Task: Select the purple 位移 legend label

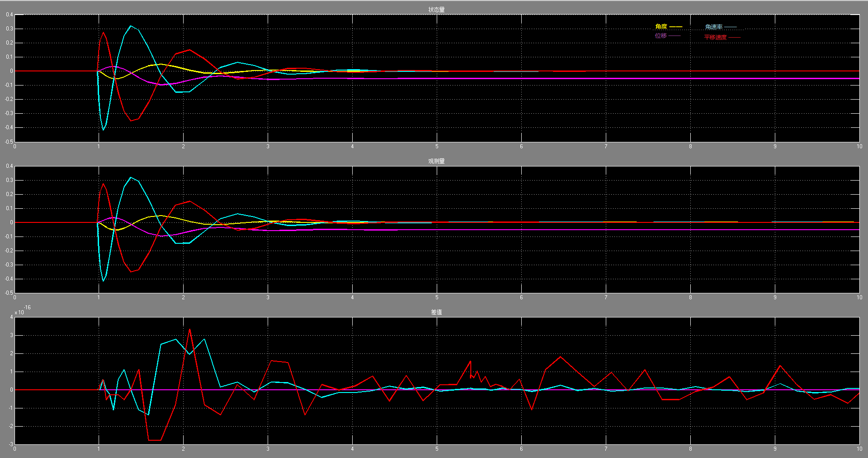Action: (x=660, y=35)
